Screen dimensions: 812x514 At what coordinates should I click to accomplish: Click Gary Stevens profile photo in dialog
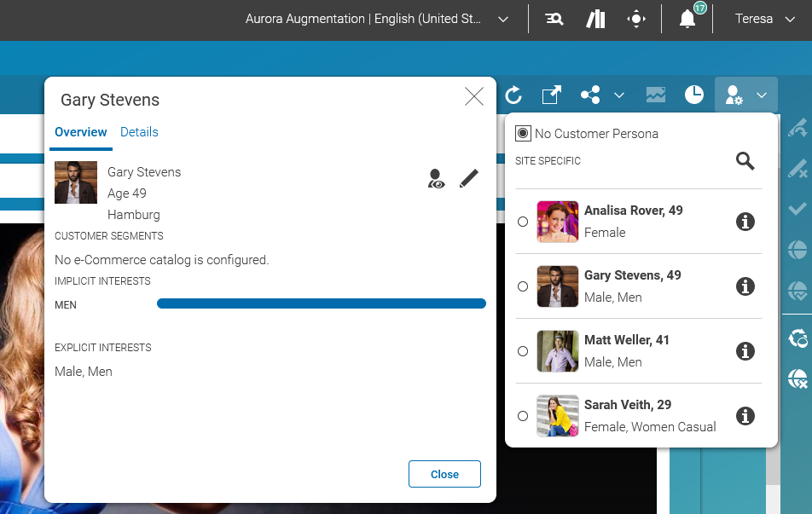point(76,182)
